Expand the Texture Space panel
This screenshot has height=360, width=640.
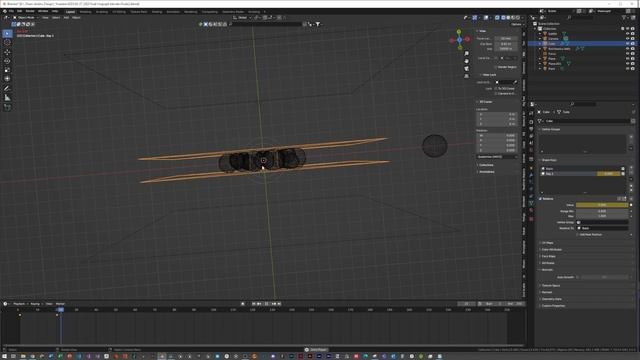click(550, 286)
